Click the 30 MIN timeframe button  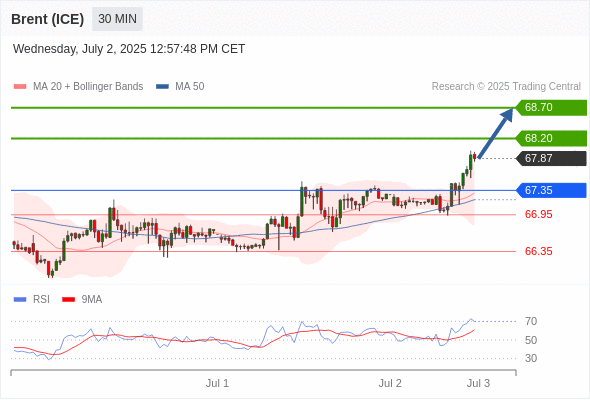[117, 19]
